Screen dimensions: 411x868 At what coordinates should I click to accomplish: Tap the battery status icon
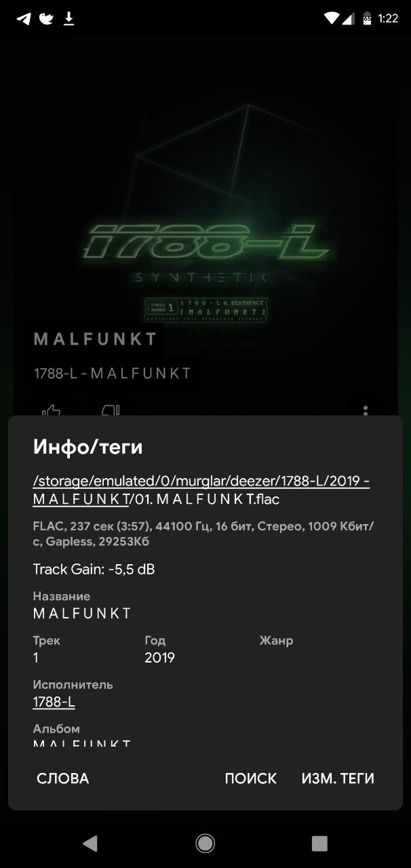(367, 18)
